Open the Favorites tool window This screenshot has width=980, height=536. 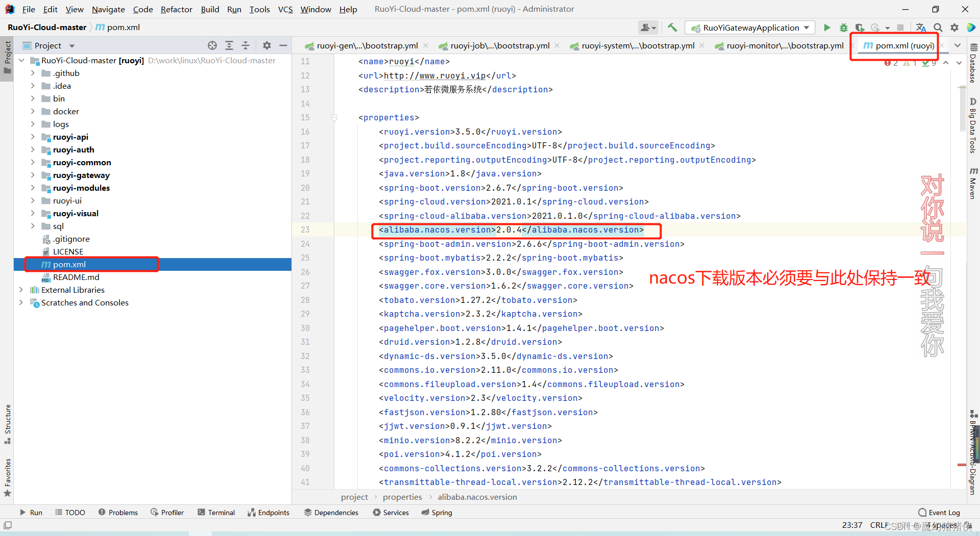pyautogui.click(x=7, y=477)
